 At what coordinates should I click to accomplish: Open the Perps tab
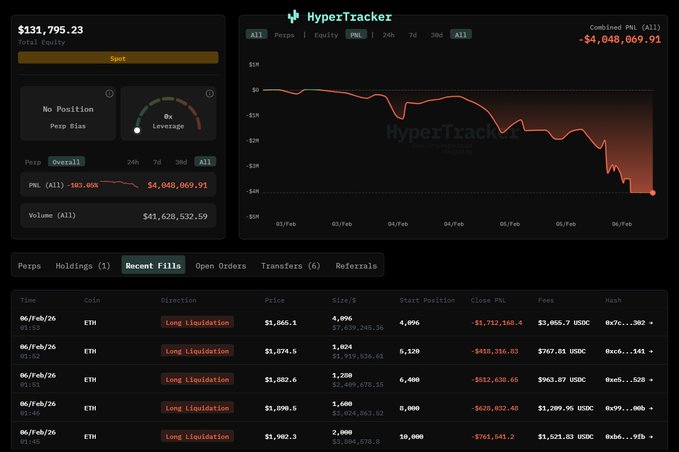29,265
